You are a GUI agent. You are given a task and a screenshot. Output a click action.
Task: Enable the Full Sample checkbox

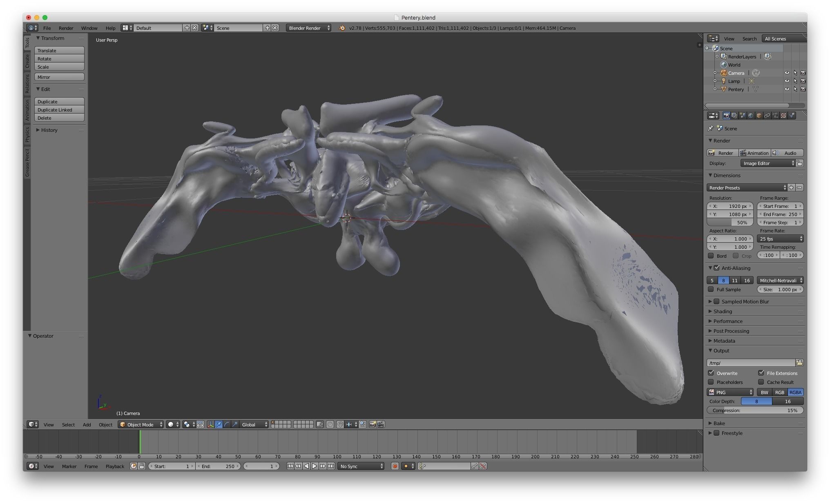point(711,289)
